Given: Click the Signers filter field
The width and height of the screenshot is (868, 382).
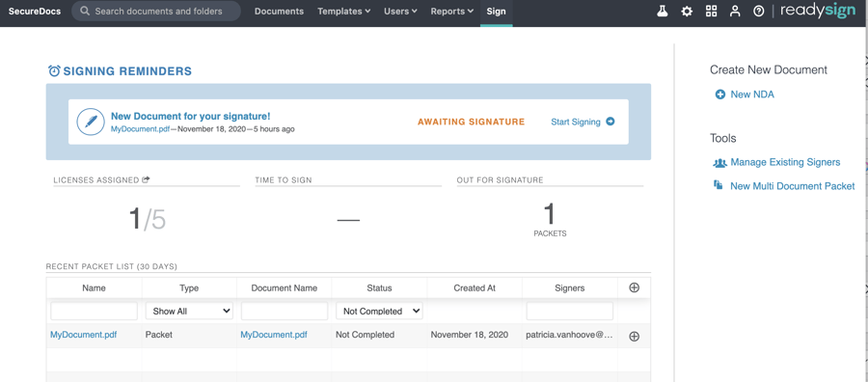Looking at the screenshot, I should 570,312.
